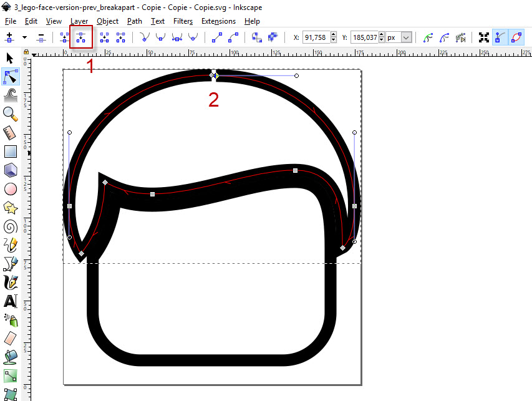Click Stroke to Path toolbar icon
Viewport: 532px width, 401px height.
(273, 37)
